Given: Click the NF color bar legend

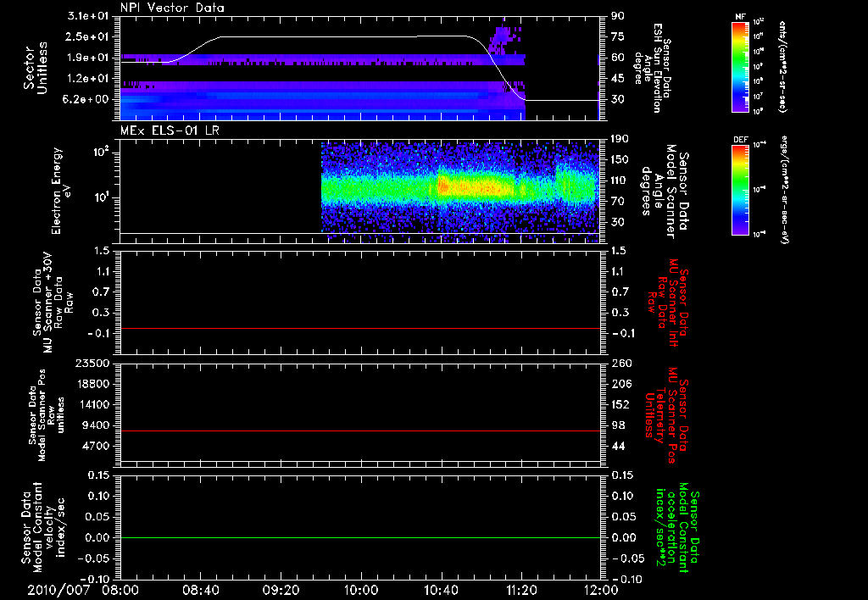Looking at the screenshot, I should tap(741, 66).
